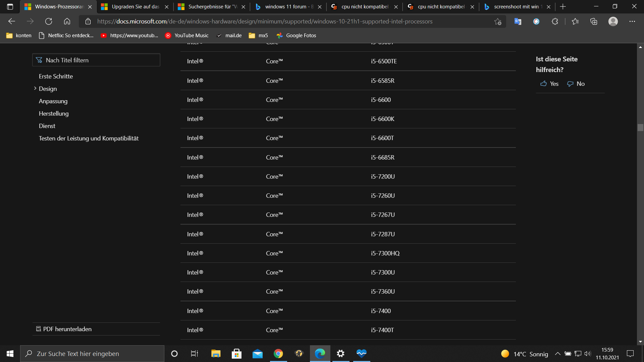Vote No for page helpfulness
The width and height of the screenshot is (644, 362).
(x=576, y=84)
